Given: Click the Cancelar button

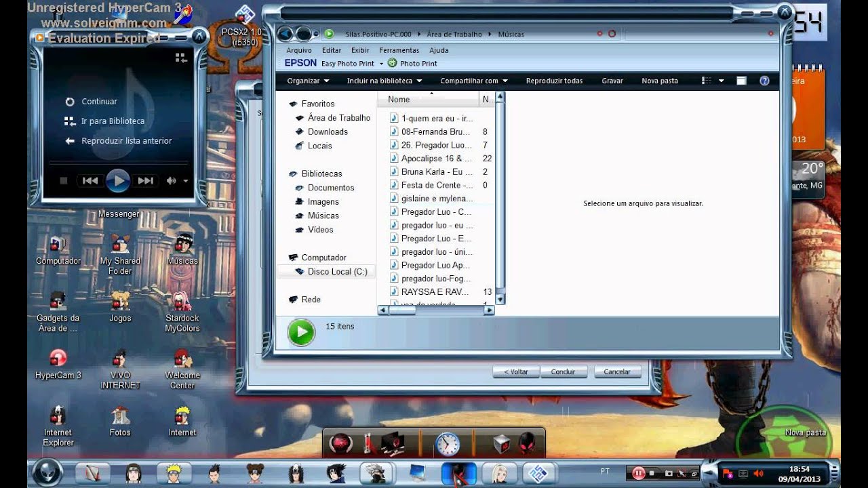Looking at the screenshot, I should pyautogui.click(x=617, y=371).
